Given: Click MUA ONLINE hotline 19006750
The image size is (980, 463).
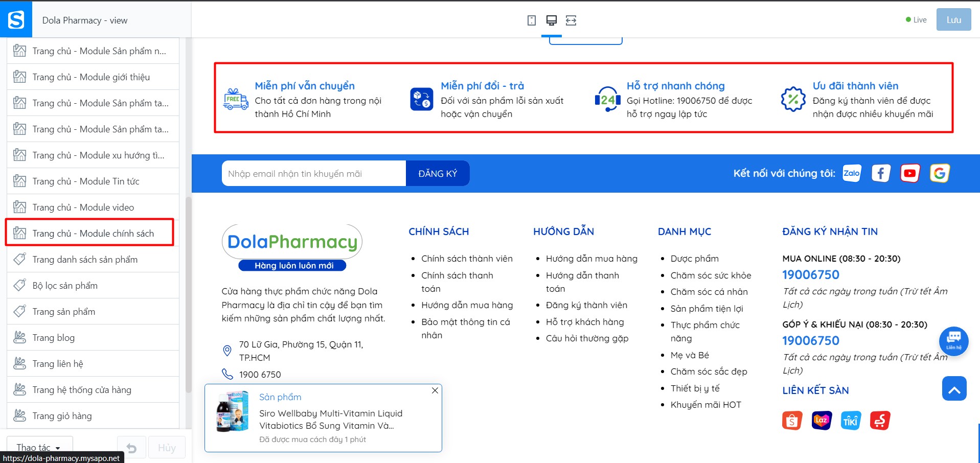Looking at the screenshot, I should tap(811, 275).
